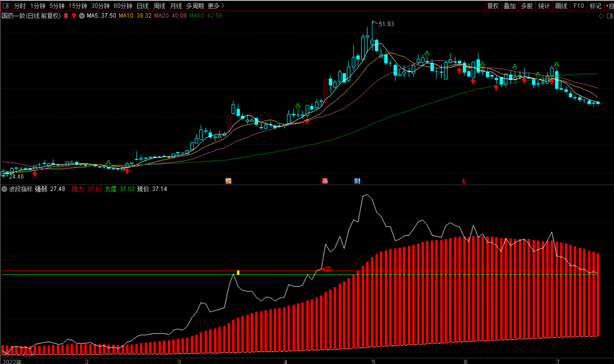Image resolution: width=614 pixels, height=364 pixels.
Task: Open the 波段指标 indicator dropdown
Action: [x=4, y=189]
